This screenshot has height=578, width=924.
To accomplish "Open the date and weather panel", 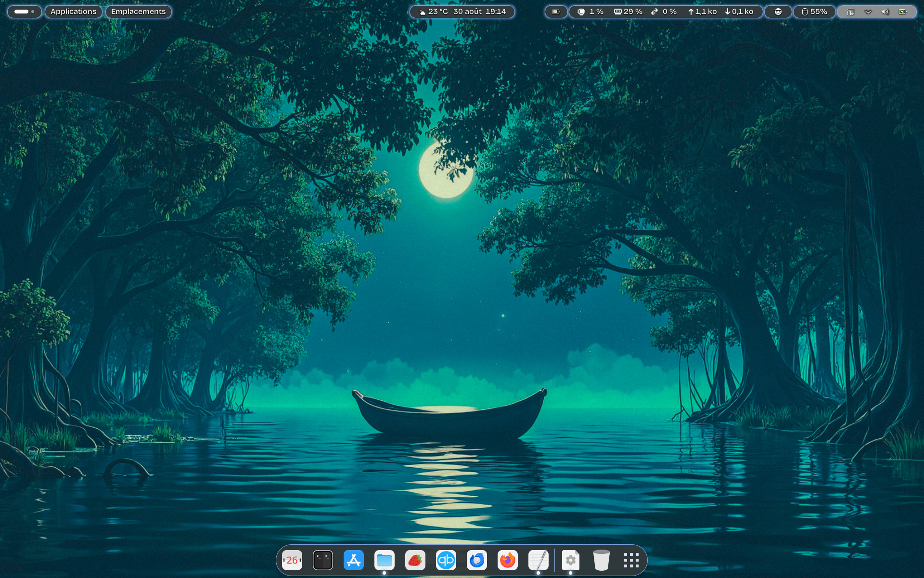I will (x=462, y=12).
